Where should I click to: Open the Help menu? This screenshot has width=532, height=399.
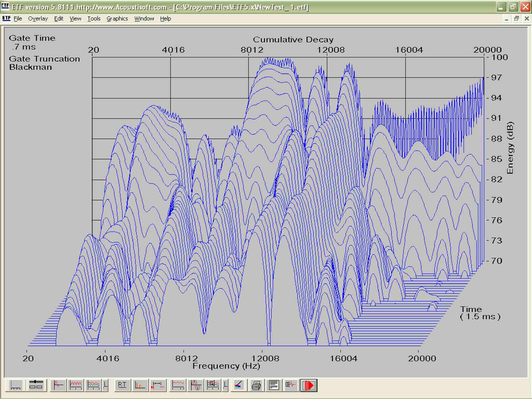point(165,18)
